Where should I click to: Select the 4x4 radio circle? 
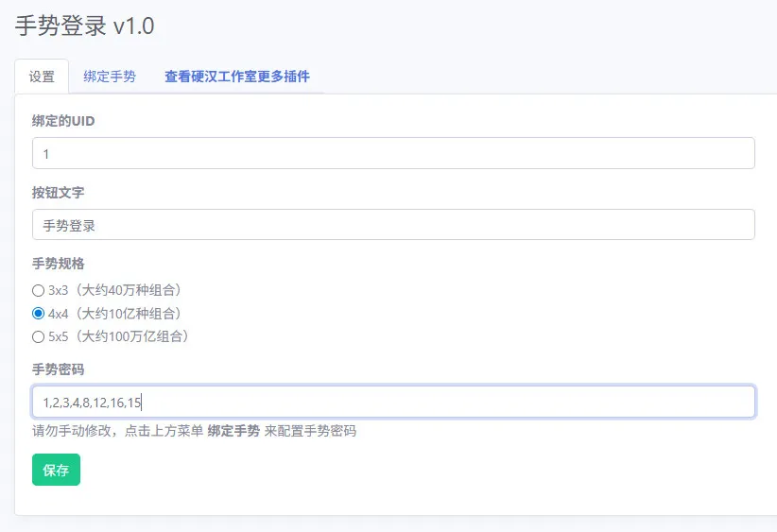pyautogui.click(x=38, y=314)
